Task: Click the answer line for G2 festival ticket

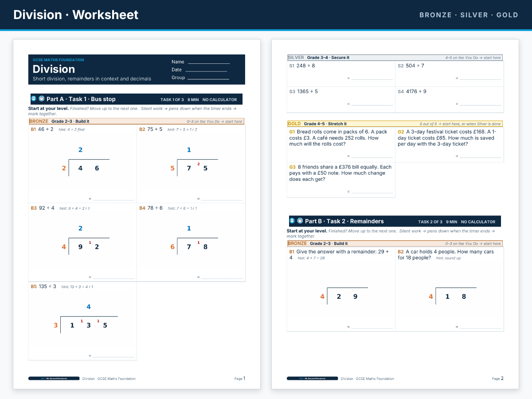Action: pyautogui.click(x=481, y=157)
